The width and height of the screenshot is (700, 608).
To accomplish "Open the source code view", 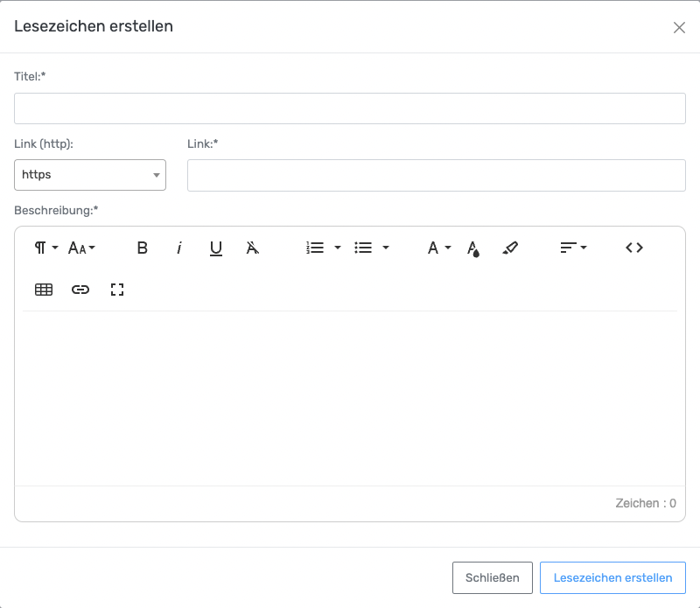I will coord(634,248).
